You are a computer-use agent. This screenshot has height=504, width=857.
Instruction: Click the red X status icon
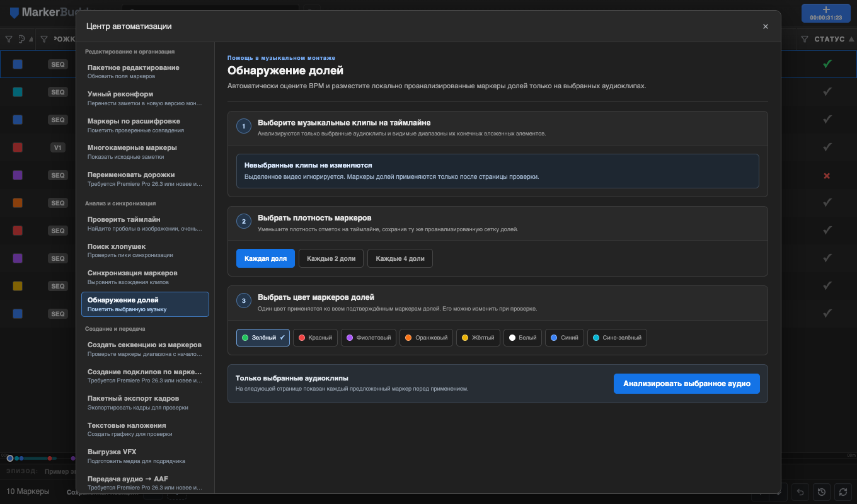point(827,175)
